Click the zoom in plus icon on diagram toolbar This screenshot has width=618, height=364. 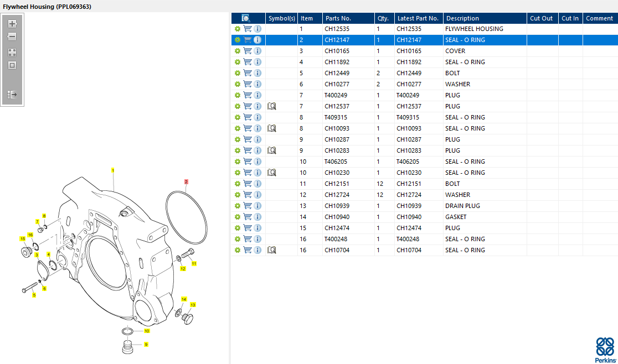(x=12, y=24)
